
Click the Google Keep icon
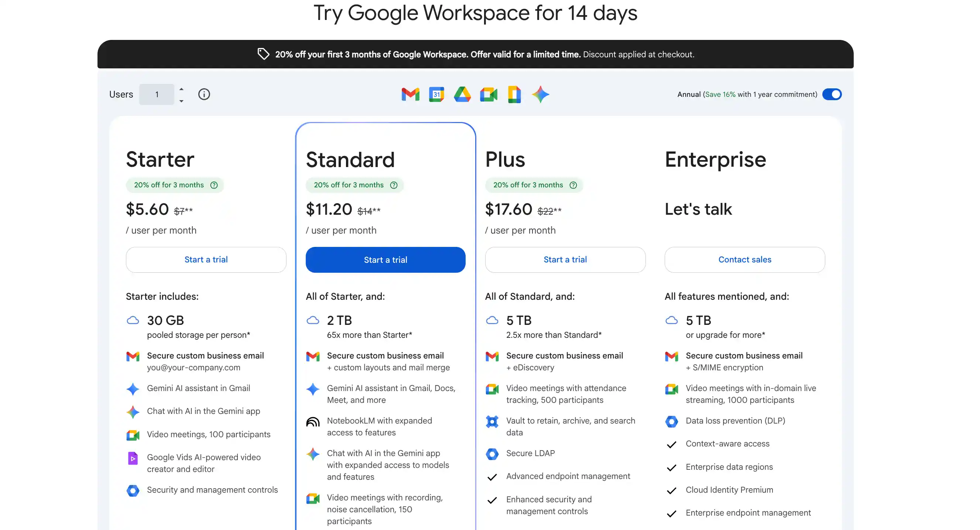coord(514,94)
